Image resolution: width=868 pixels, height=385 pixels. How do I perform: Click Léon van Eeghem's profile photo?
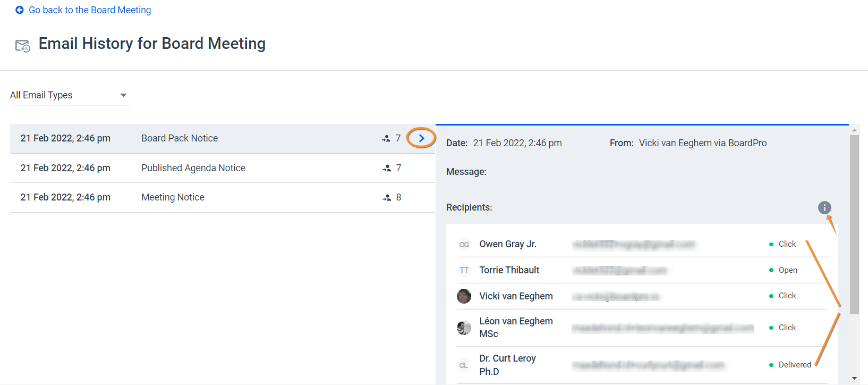point(464,328)
